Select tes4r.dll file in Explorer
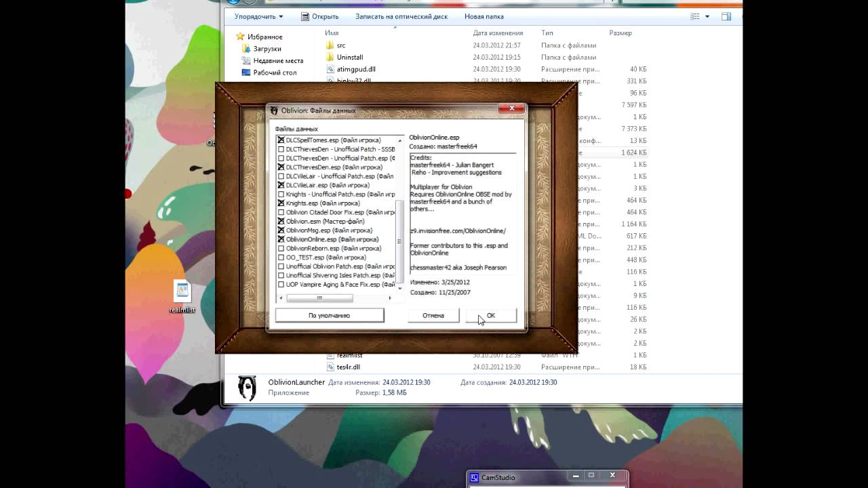This screenshot has height=488, width=868. (349, 367)
